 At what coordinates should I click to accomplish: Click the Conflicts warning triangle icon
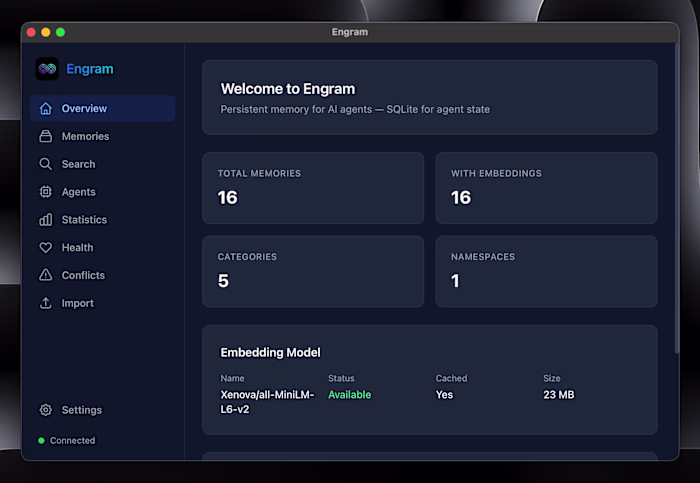pyautogui.click(x=46, y=275)
